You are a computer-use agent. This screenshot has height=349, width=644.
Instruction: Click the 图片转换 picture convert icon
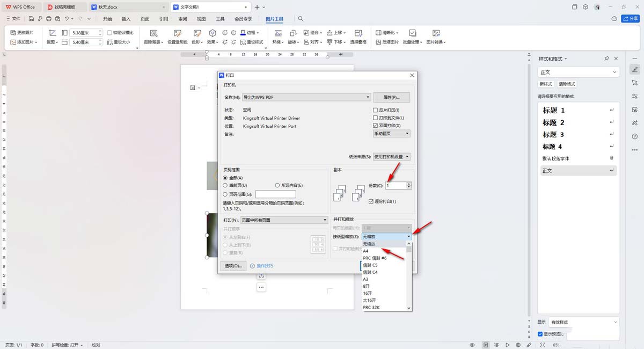coord(436,33)
